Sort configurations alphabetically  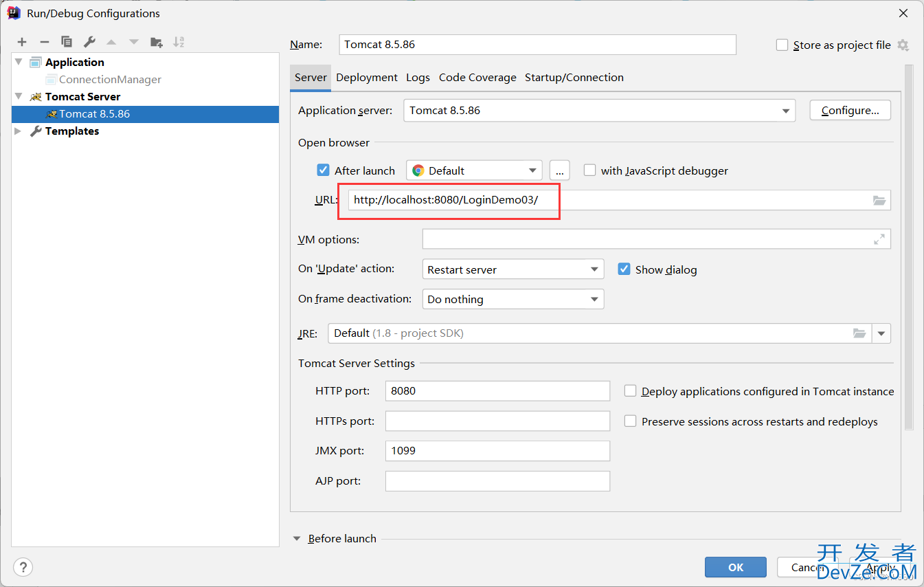pos(179,42)
